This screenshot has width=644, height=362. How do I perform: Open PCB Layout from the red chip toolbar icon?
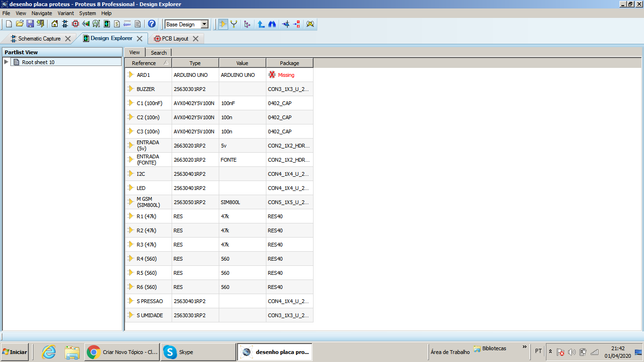[x=75, y=24]
